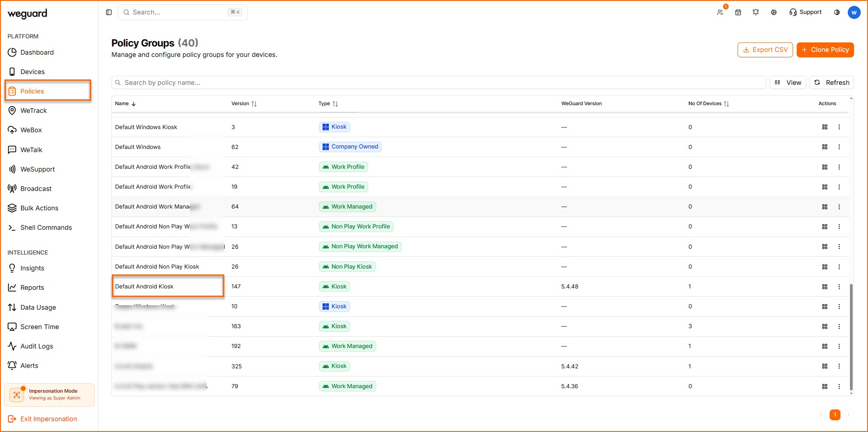The image size is (868, 432).
Task: Click the Clone Policy button
Action: click(x=825, y=50)
